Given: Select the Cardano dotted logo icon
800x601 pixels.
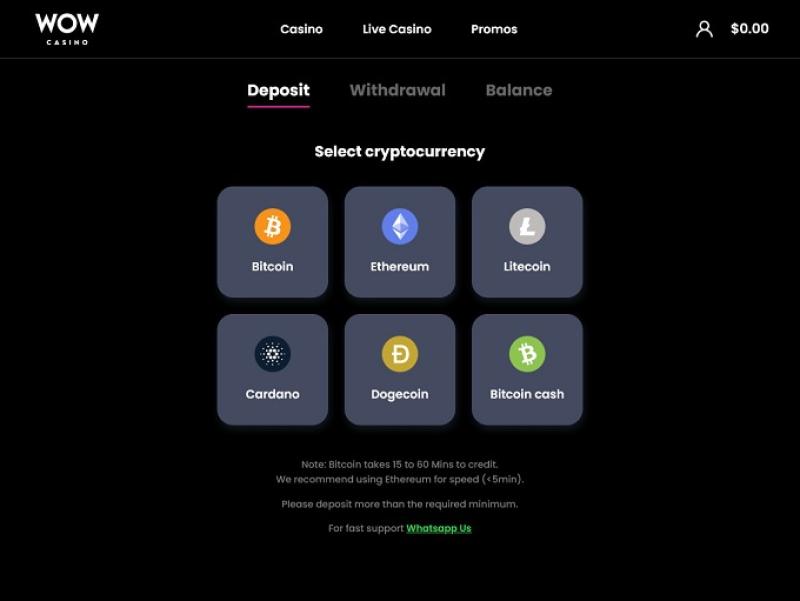Looking at the screenshot, I should (272, 354).
